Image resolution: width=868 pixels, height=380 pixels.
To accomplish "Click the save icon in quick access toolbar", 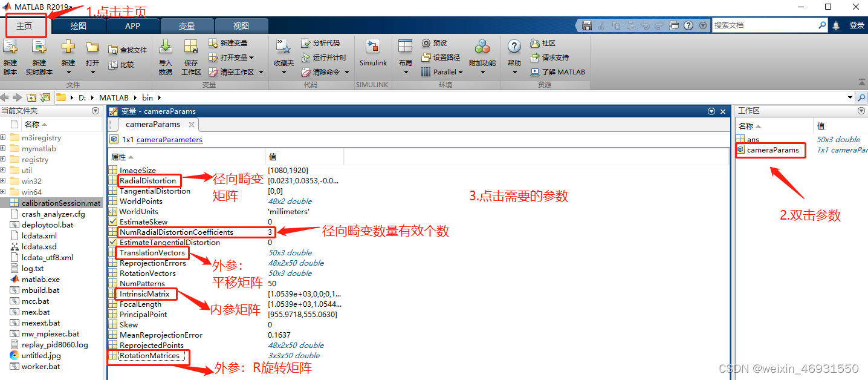I will pyautogui.click(x=587, y=25).
